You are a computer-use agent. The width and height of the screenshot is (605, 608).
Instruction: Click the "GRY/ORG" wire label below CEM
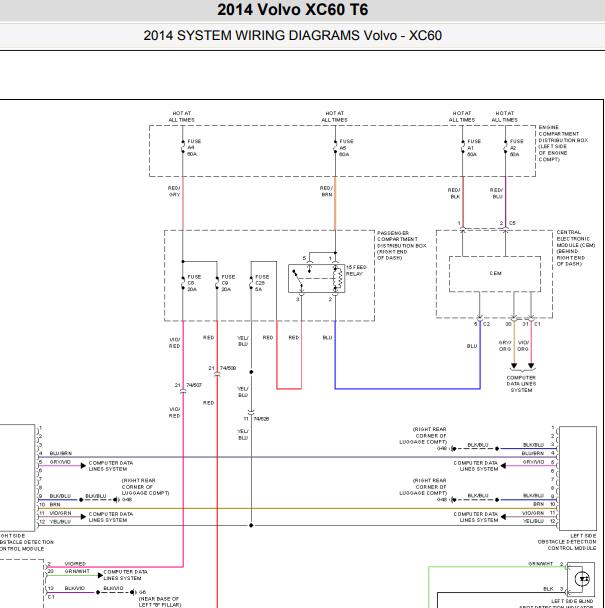(505, 346)
